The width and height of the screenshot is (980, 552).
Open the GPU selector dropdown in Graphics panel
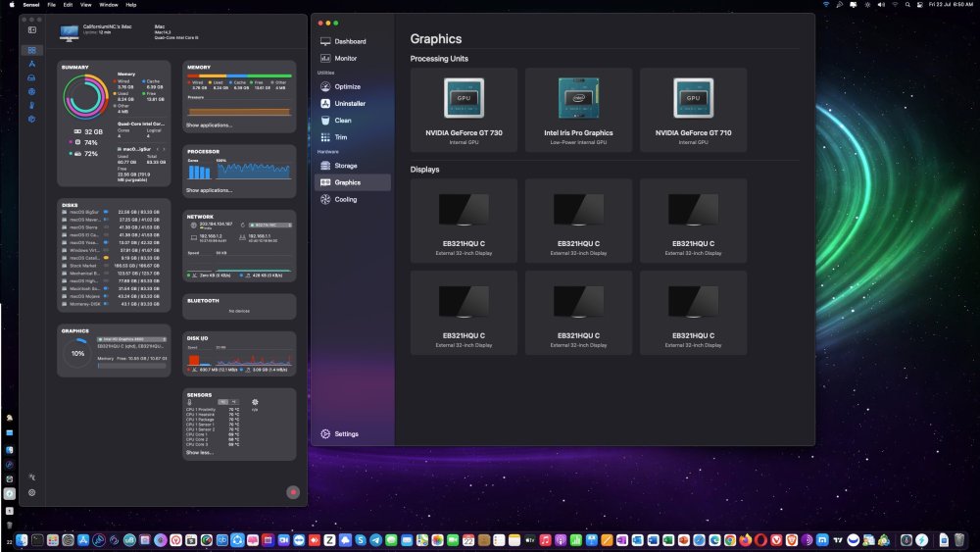pos(132,339)
